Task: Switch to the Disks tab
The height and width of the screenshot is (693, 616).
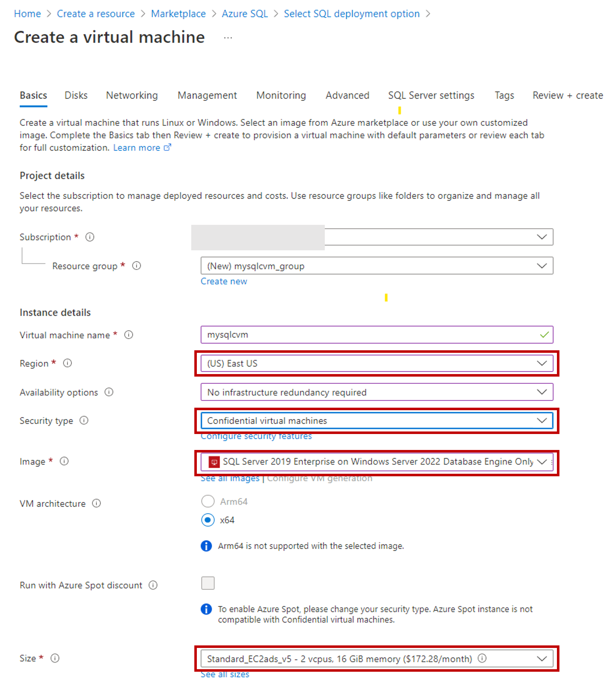Action: coord(76,95)
